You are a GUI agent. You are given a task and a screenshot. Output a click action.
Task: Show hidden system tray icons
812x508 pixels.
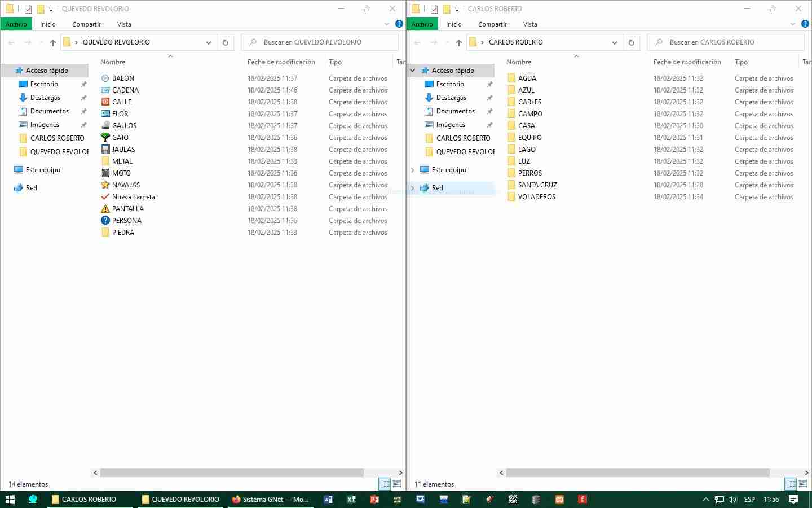(x=705, y=500)
